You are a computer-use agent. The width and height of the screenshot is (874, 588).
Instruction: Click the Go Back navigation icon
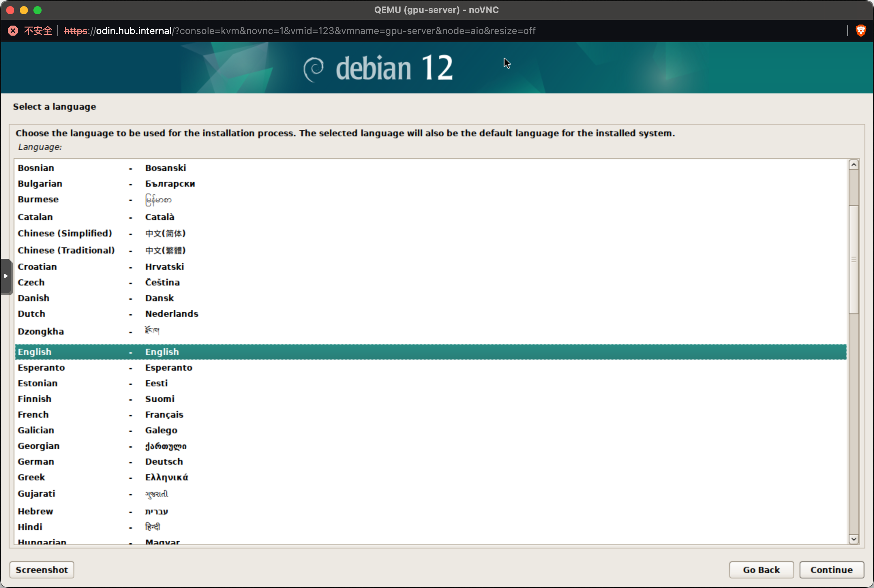coord(761,569)
